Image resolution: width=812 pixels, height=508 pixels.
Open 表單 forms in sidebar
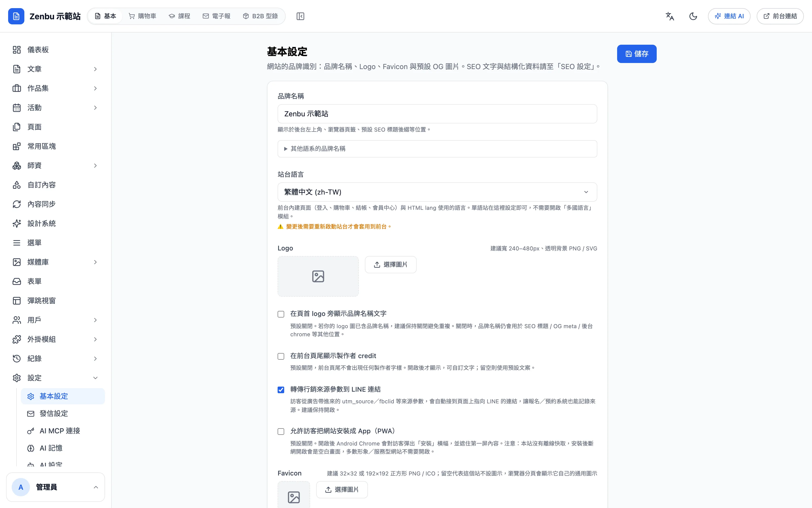click(x=56, y=281)
